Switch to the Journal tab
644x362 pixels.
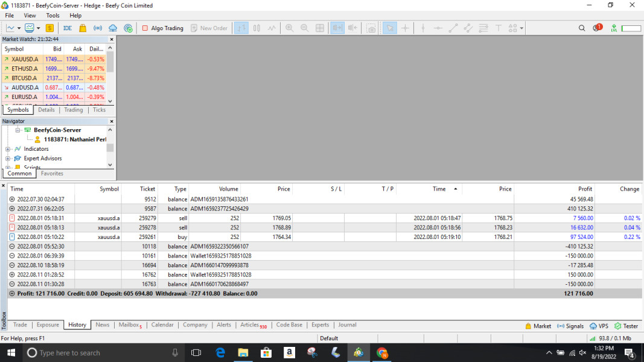(347, 325)
